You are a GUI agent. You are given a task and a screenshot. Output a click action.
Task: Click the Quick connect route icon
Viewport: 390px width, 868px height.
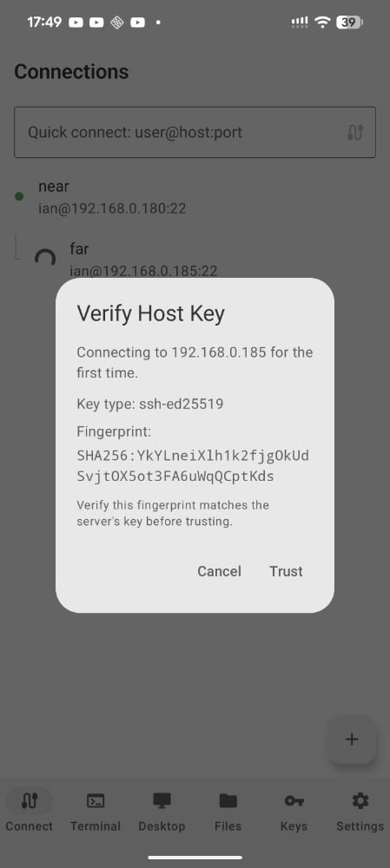[355, 132]
